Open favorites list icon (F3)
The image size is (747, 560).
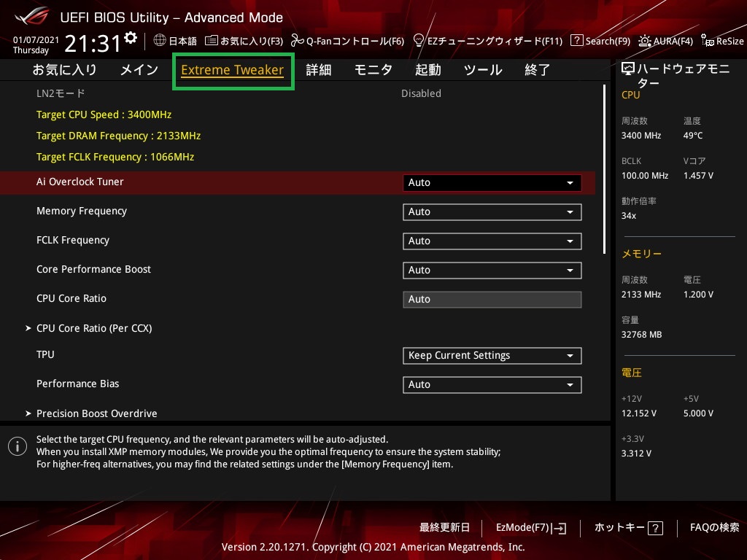point(211,41)
